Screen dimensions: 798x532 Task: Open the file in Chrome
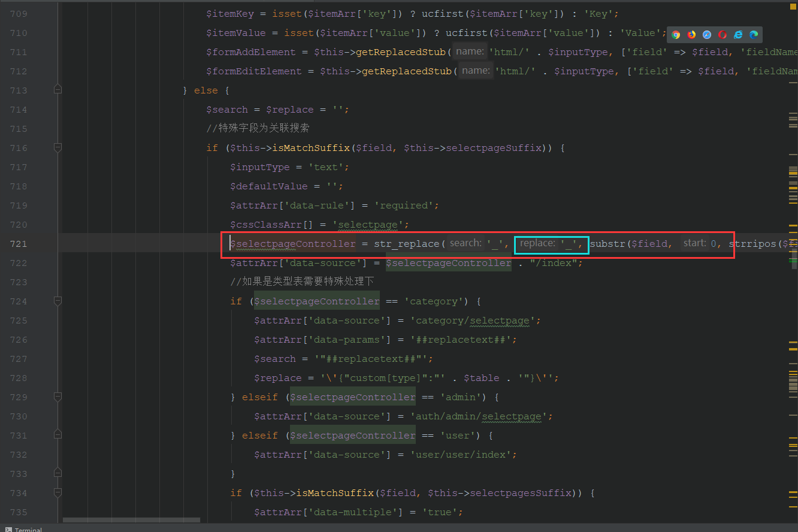[x=675, y=35]
